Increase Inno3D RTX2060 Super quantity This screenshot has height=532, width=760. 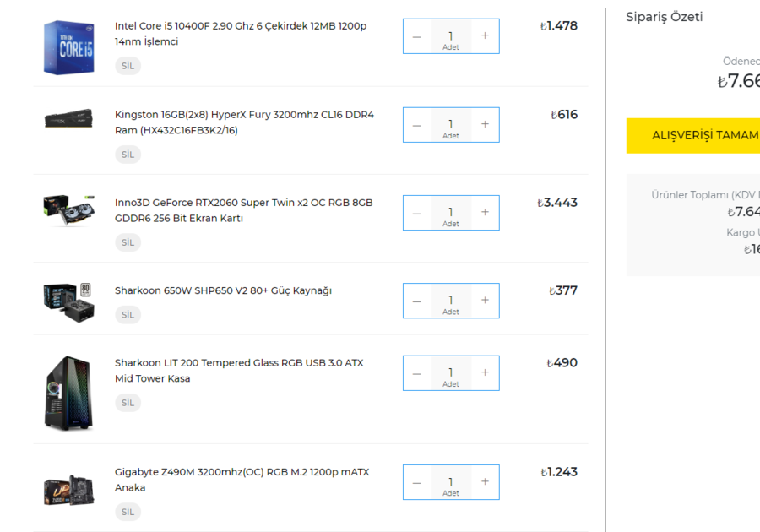485,213
